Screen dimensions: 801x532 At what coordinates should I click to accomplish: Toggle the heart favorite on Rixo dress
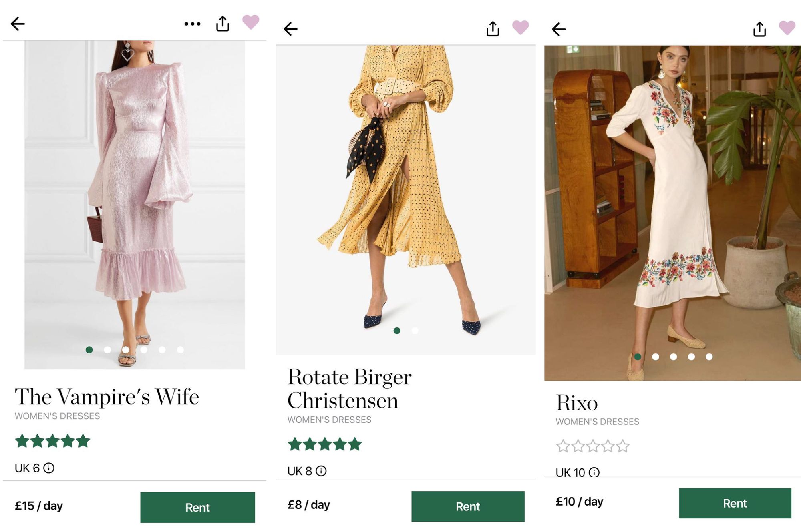click(787, 28)
